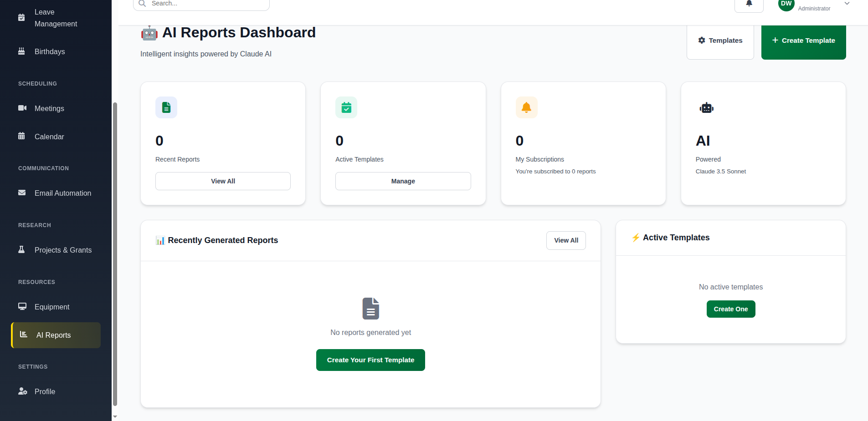Click the robot icon beside AI Reports Dashboard
868x421 pixels.
click(x=149, y=32)
